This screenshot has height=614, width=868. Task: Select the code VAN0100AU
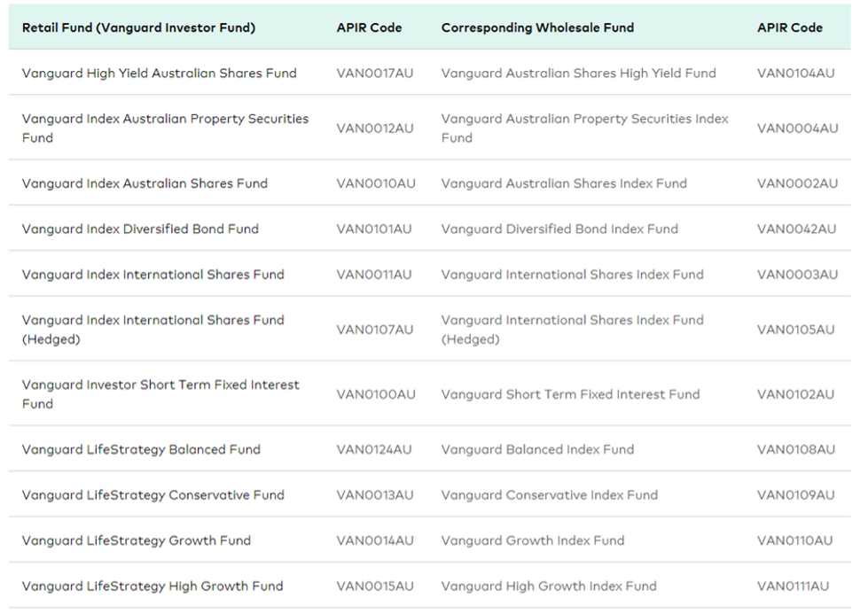[376, 394]
